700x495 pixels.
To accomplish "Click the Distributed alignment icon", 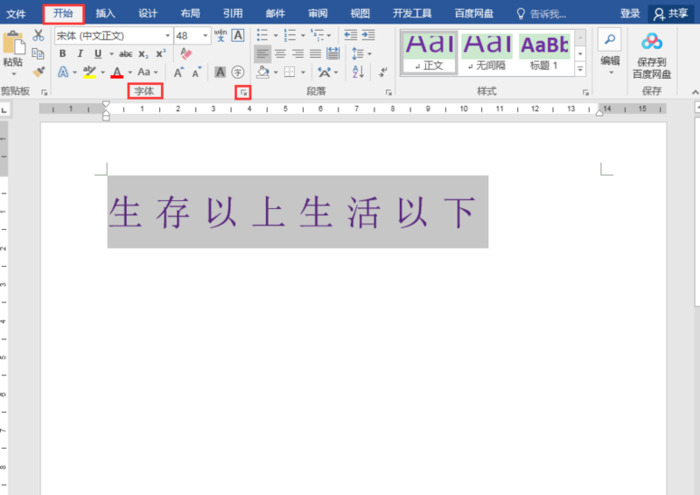I will pyautogui.click(x=333, y=54).
